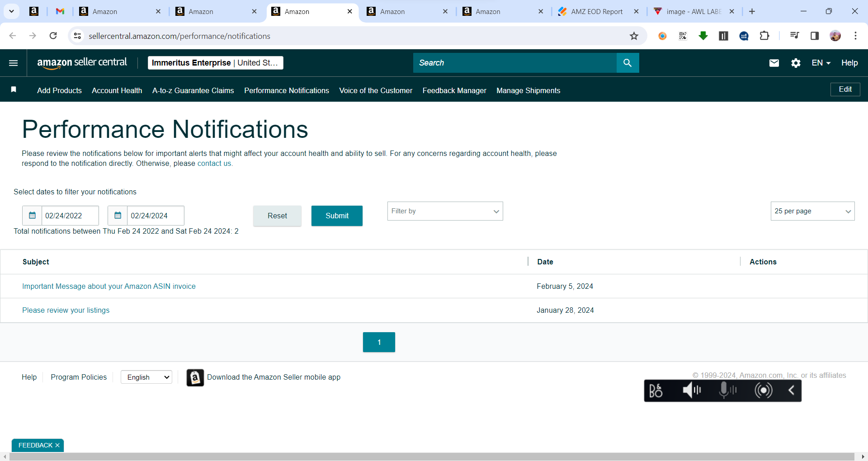Open the Seller Central hamburger menu
868x461 pixels.
(14, 63)
